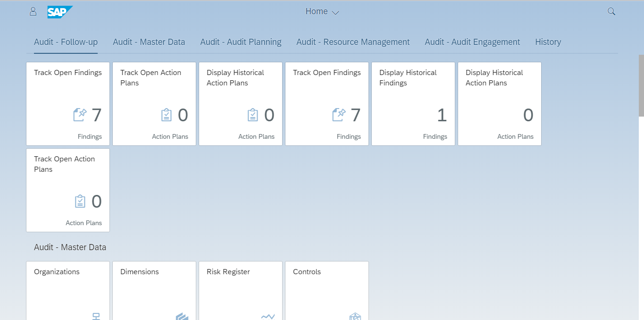644x320 pixels.
Task: Click the findings icon on Track Open Findings tile
Action: click(79, 114)
